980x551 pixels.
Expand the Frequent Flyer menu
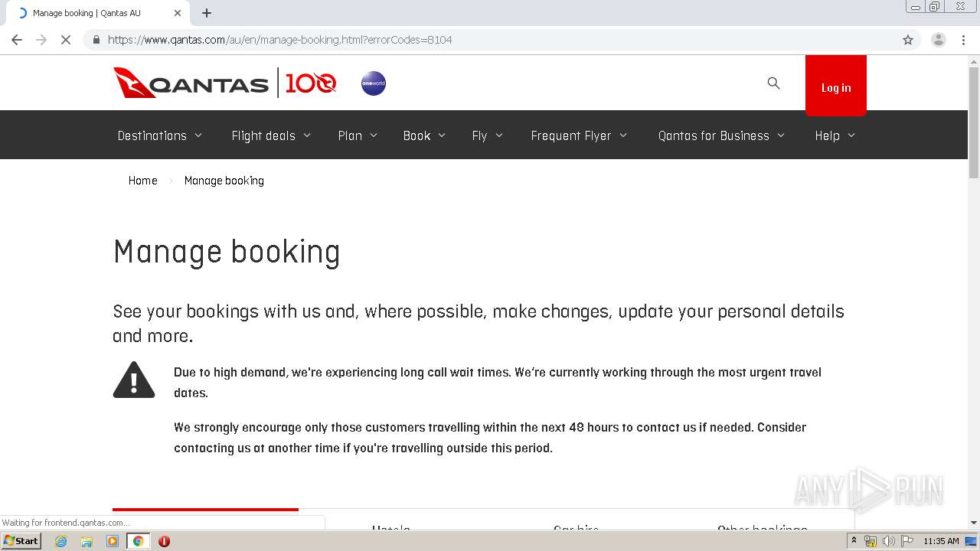point(579,135)
